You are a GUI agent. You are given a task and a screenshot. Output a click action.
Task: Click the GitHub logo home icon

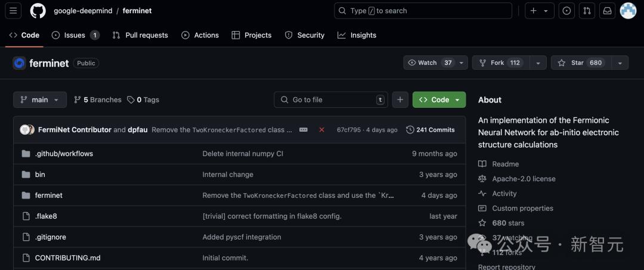(38, 11)
